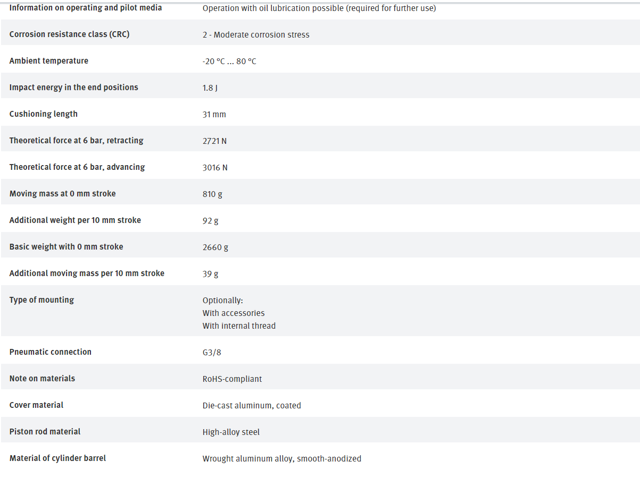This screenshot has width=640, height=480.
Task: Select the Moving mass at 0 mm stroke label
Action: coord(62,193)
